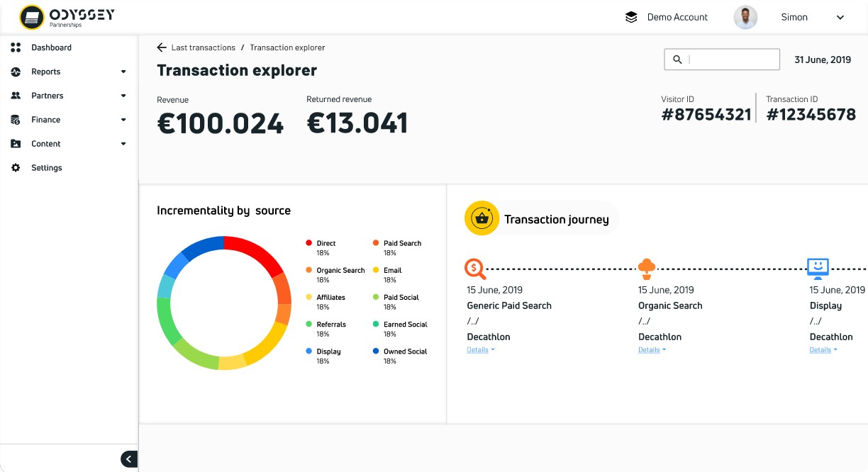Expand the Finance menu section
Image resolution: width=868 pixels, height=472 pixels.
coord(123,120)
